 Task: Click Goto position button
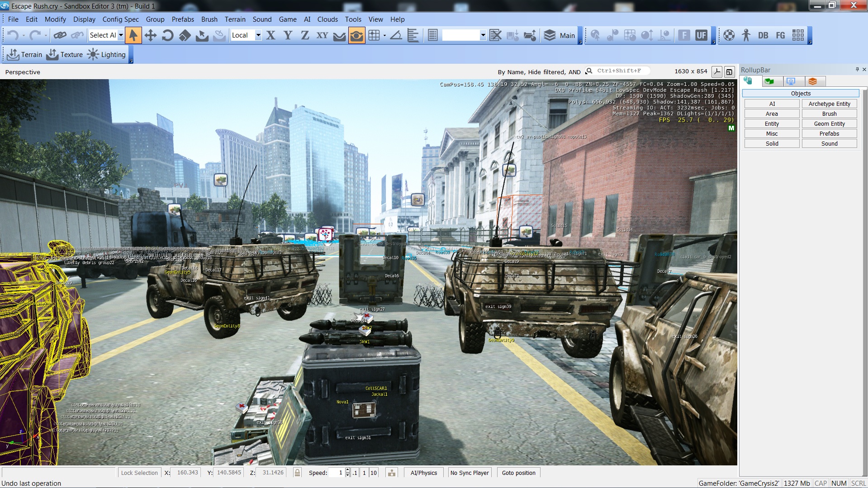pos(518,473)
